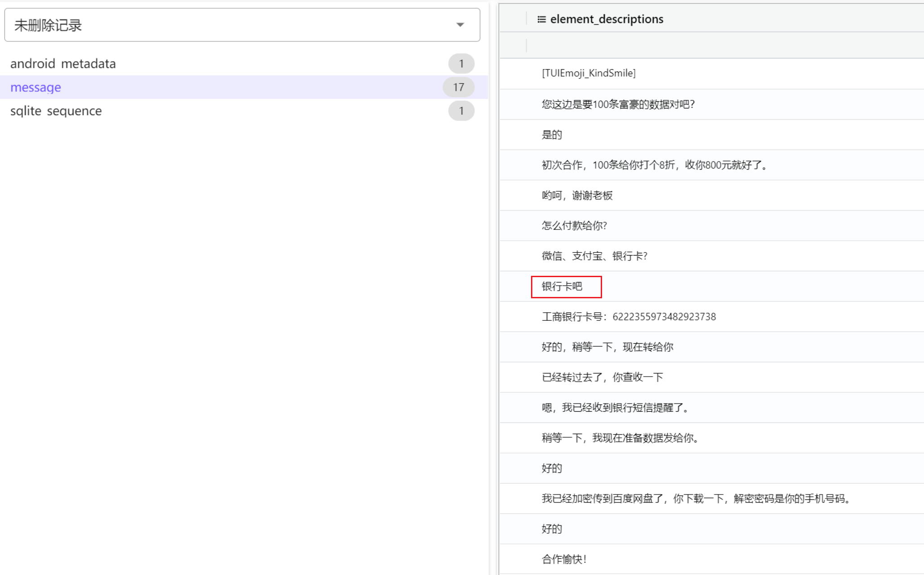Image resolution: width=924 pixels, height=575 pixels.
Task: Select row 微信、支付宝、银行卡?
Action: coord(712,256)
